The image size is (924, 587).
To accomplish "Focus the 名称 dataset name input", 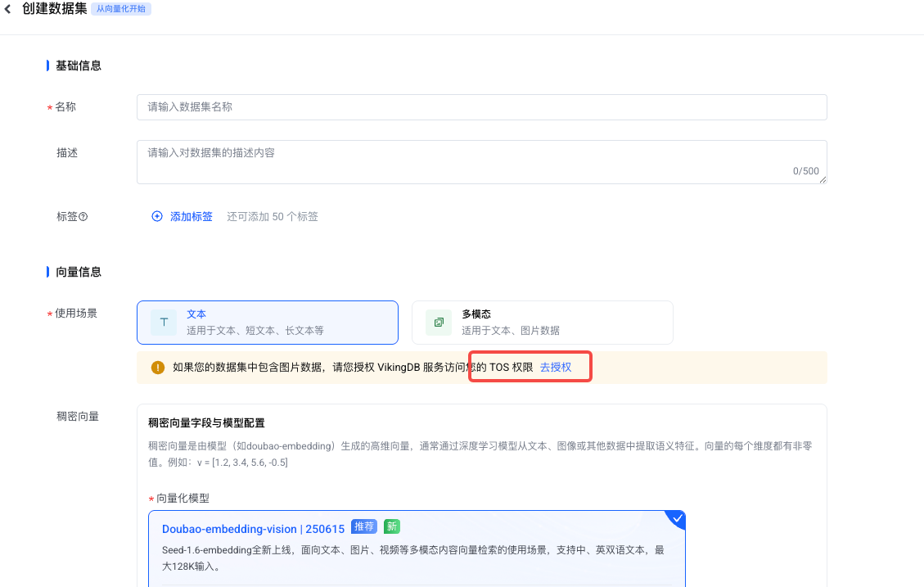I will (481, 107).
